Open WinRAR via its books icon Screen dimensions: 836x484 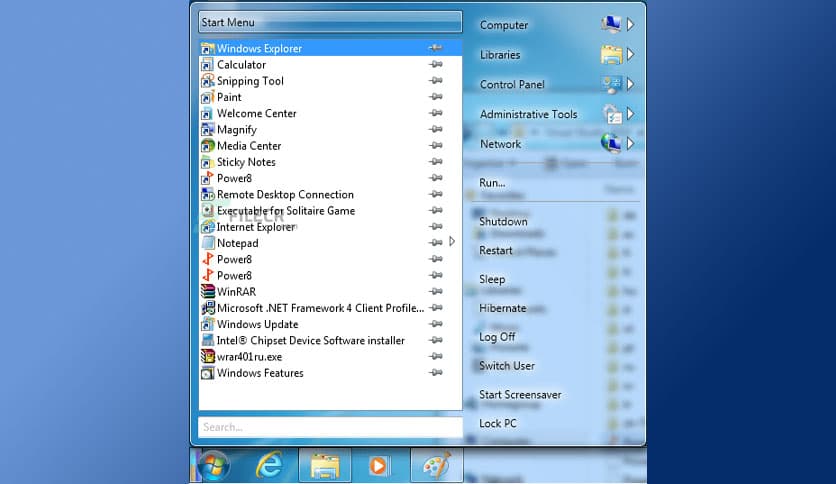pyautogui.click(x=207, y=292)
